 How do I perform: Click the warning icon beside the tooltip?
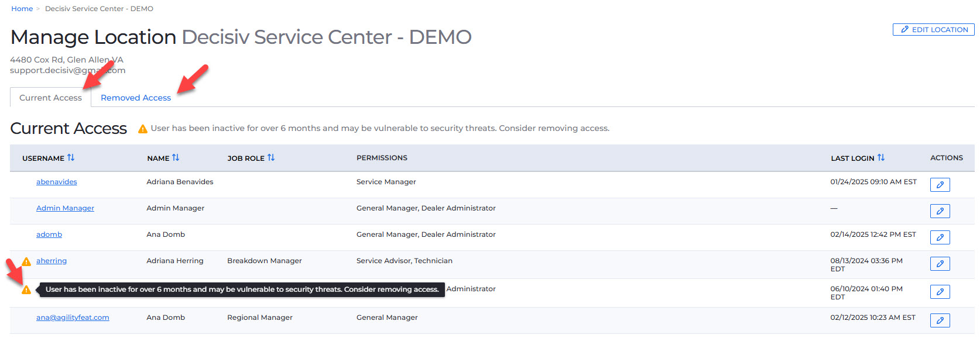(x=26, y=289)
